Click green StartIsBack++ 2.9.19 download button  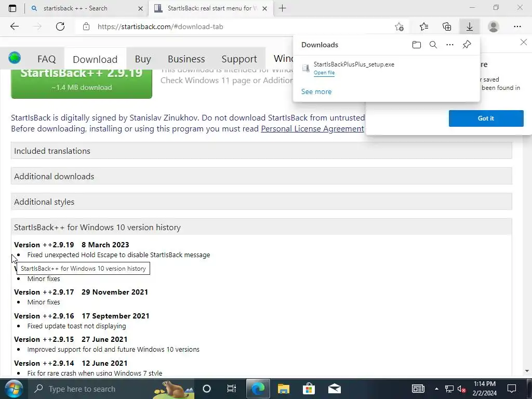coord(82,84)
